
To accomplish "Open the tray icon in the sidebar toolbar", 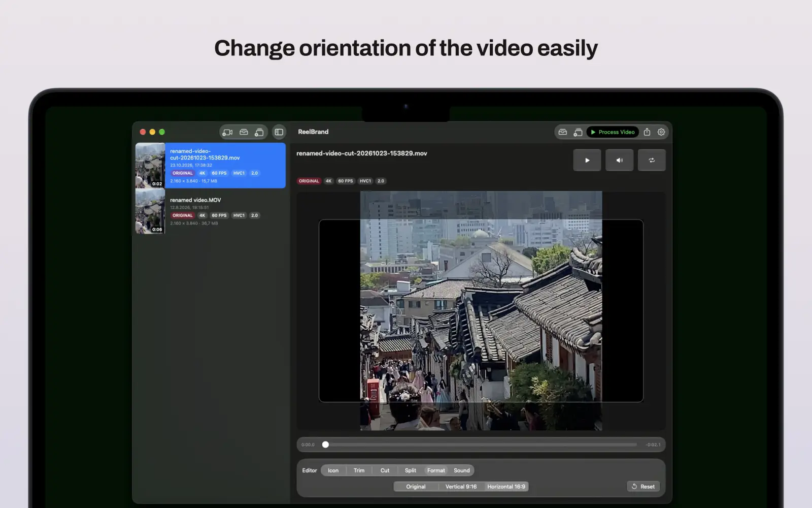I will pos(244,132).
